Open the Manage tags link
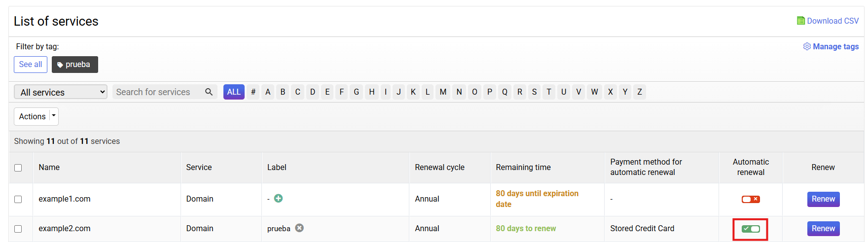 [835, 46]
